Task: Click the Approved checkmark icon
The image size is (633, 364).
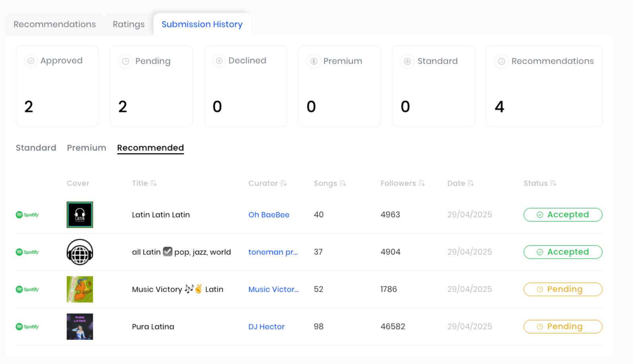Action: [x=31, y=61]
